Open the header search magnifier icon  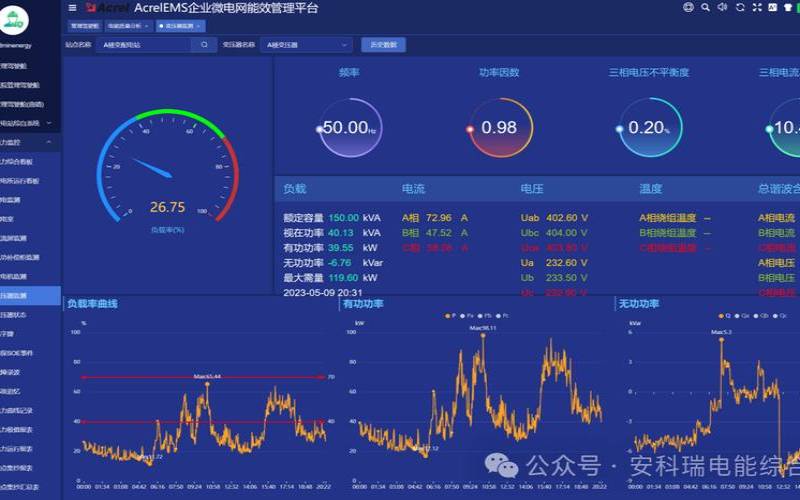coord(705,7)
